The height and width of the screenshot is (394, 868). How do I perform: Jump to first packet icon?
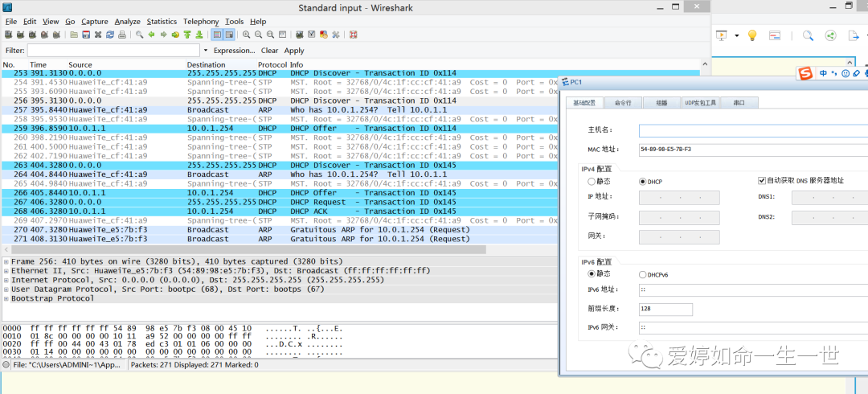click(187, 35)
